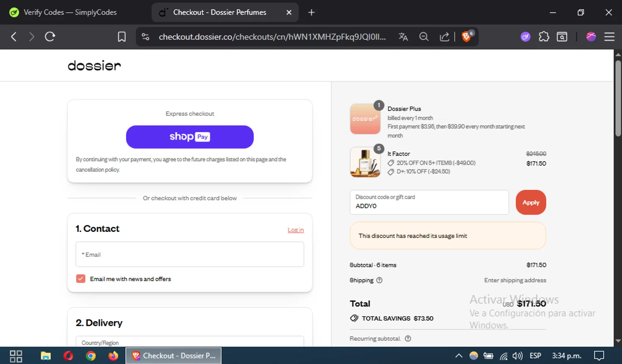The image size is (622, 364).
Task: Launch Chrome from the taskbar
Action: pyautogui.click(x=91, y=356)
